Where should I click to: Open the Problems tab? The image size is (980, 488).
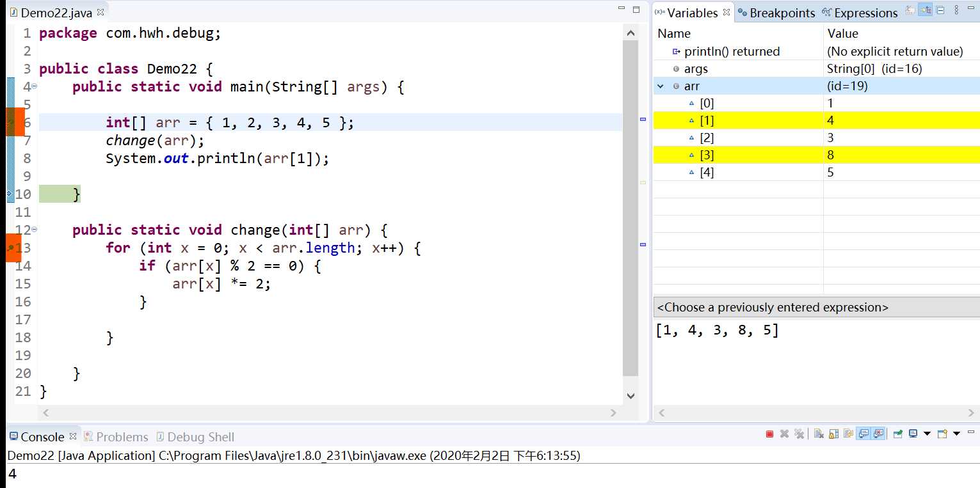click(116, 437)
